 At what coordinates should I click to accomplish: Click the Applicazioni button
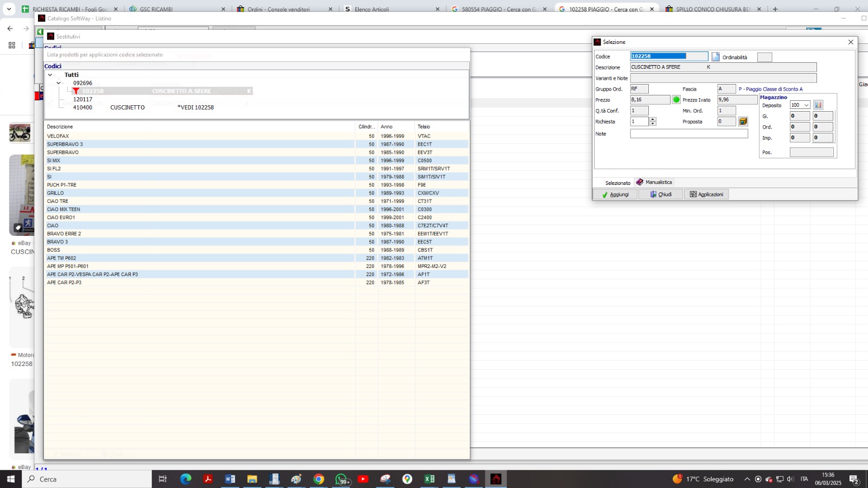tap(706, 194)
